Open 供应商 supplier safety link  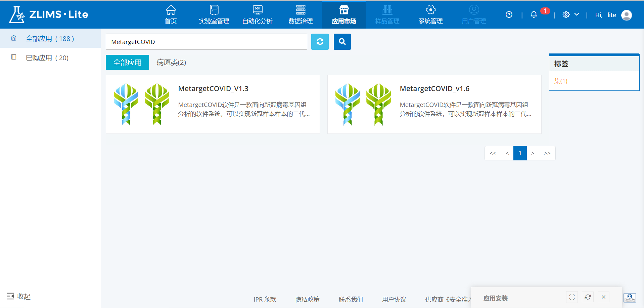[448, 299]
